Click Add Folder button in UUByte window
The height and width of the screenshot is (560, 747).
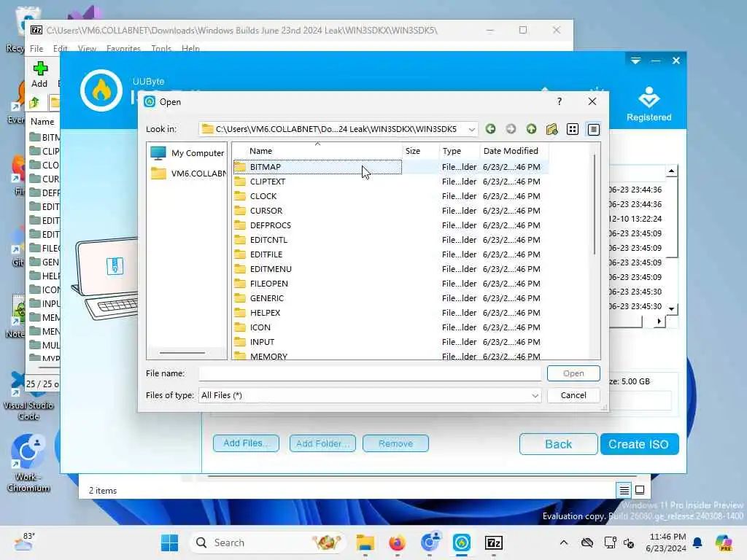pos(322,443)
